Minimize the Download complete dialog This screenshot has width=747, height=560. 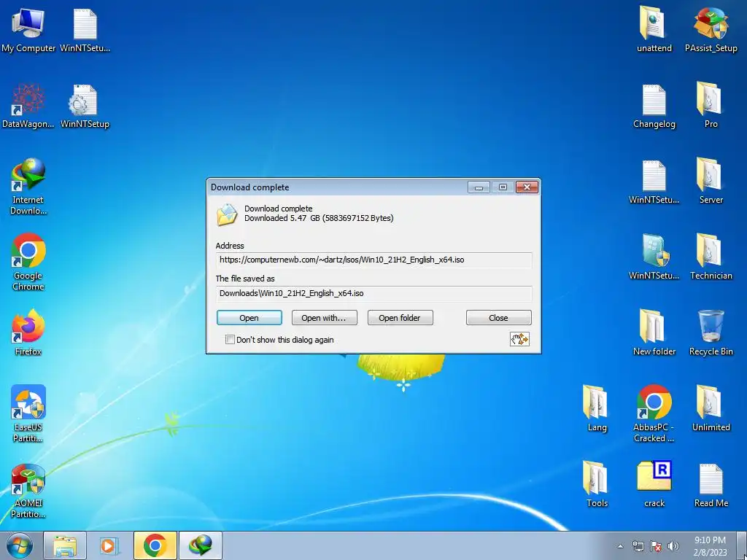click(479, 187)
